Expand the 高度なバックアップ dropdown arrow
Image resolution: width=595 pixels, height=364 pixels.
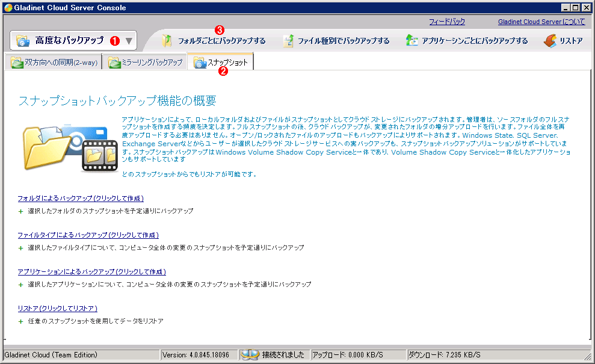tap(129, 41)
